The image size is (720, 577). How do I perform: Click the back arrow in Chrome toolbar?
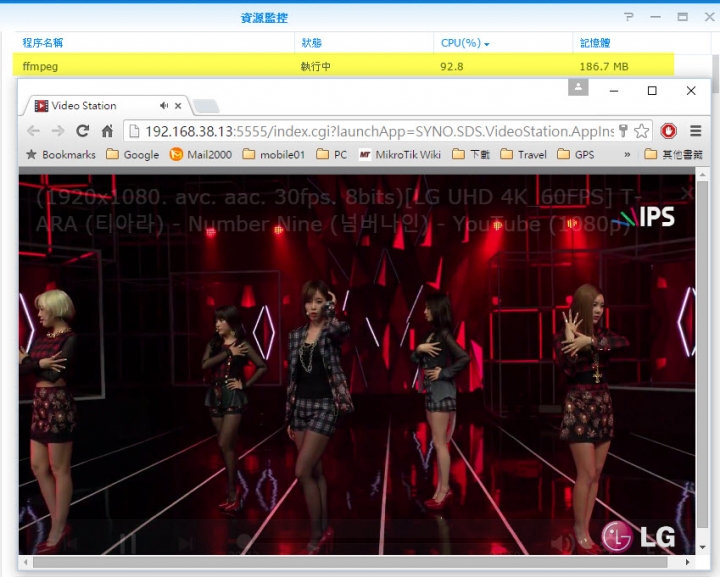click(x=33, y=131)
